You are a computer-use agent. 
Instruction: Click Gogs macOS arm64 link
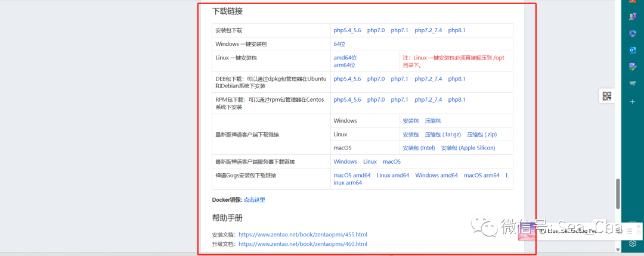(x=482, y=175)
